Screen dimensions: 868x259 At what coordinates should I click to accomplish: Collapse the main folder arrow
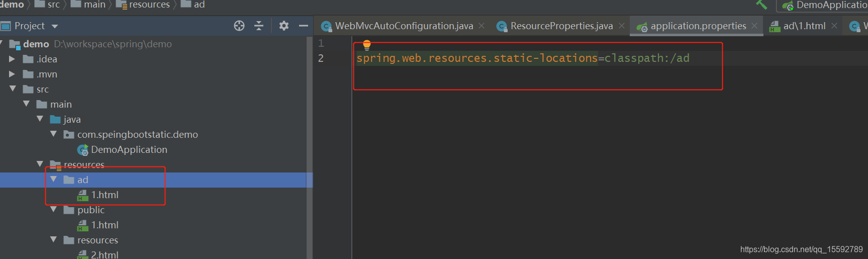pyautogui.click(x=26, y=104)
